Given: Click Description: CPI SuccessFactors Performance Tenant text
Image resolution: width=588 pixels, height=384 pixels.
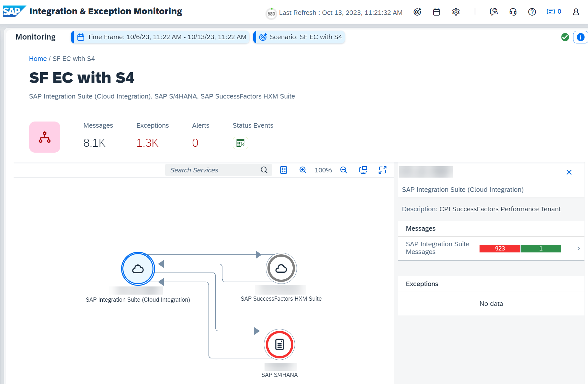Looking at the screenshot, I should [x=481, y=209].
